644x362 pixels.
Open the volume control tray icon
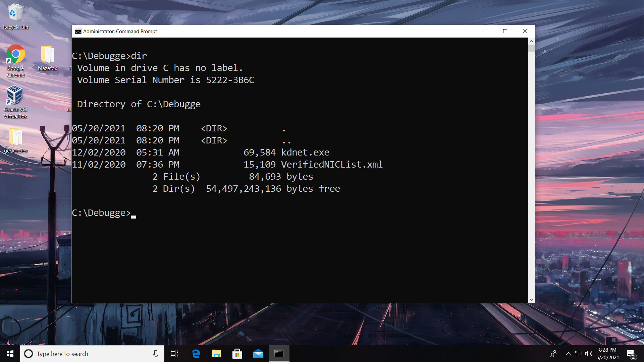589,354
